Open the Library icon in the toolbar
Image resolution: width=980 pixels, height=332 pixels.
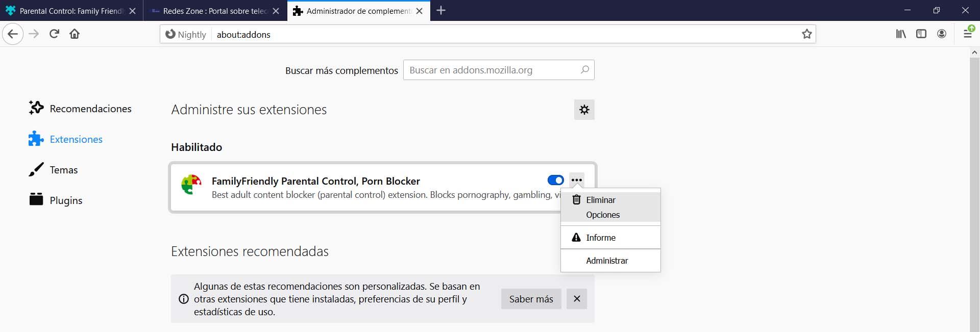tap(901, 34)
